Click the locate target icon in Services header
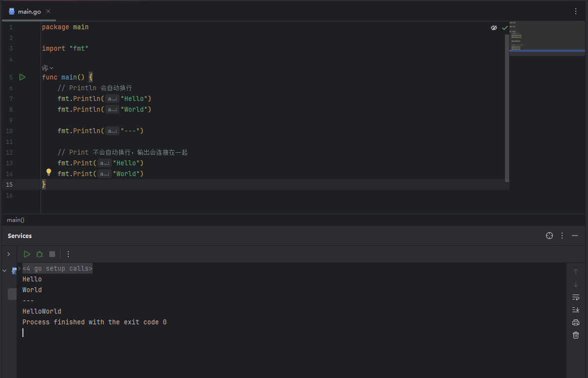This screenshot has height=378, width=588. point(549,236)
